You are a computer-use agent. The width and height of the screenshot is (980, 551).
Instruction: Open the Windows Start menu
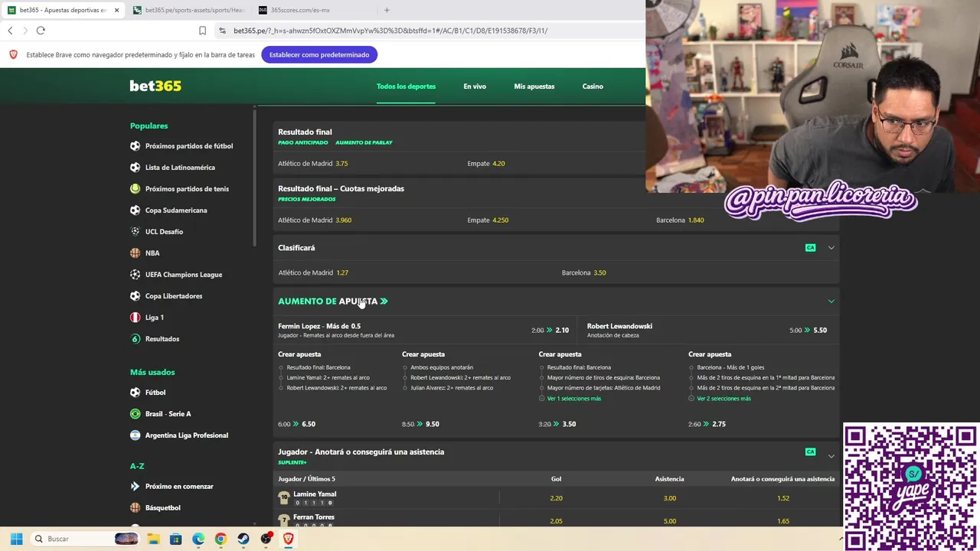click(x=16, y=539)
